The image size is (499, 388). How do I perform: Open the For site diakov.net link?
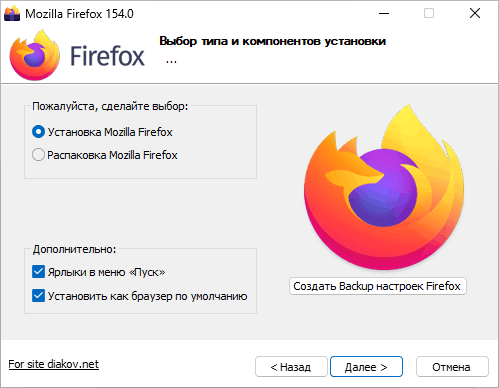54,364
